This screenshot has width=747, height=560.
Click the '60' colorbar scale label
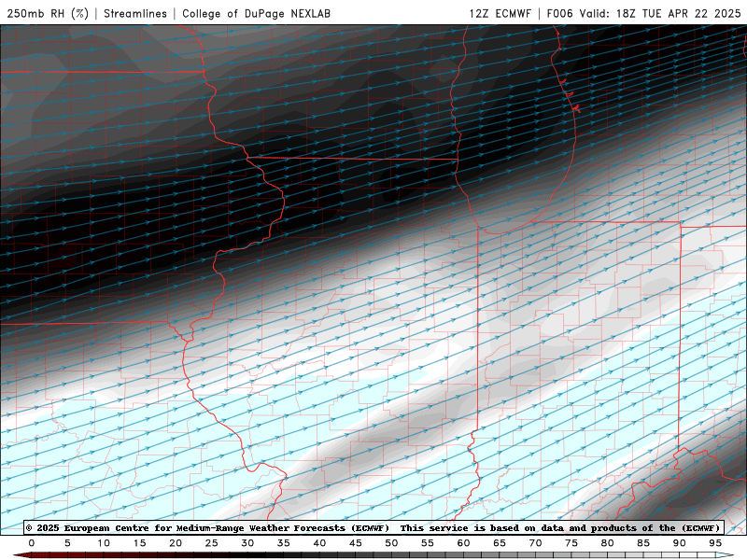coord(463,543)
